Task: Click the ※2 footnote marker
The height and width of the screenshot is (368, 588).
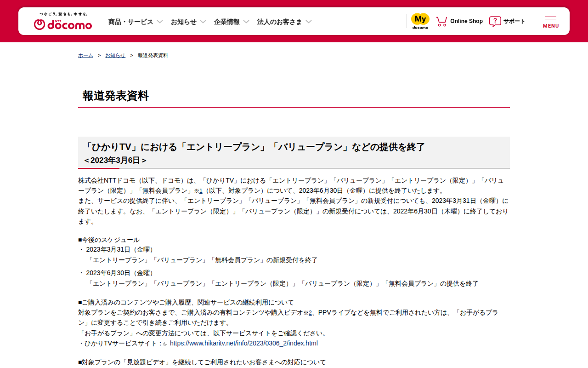Action: (x=307, y=313)
